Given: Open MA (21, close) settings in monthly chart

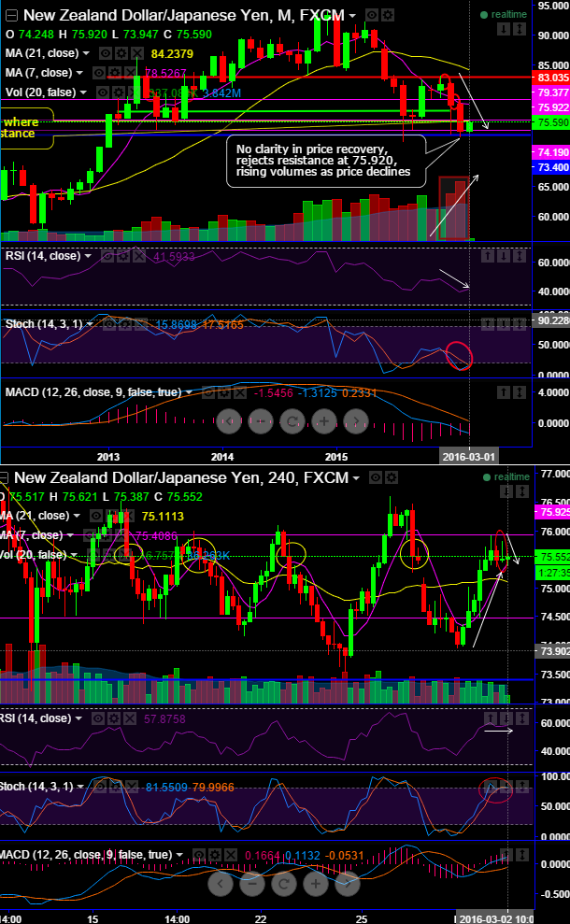Looking at the screenshot, I should [x=121, y=53].
